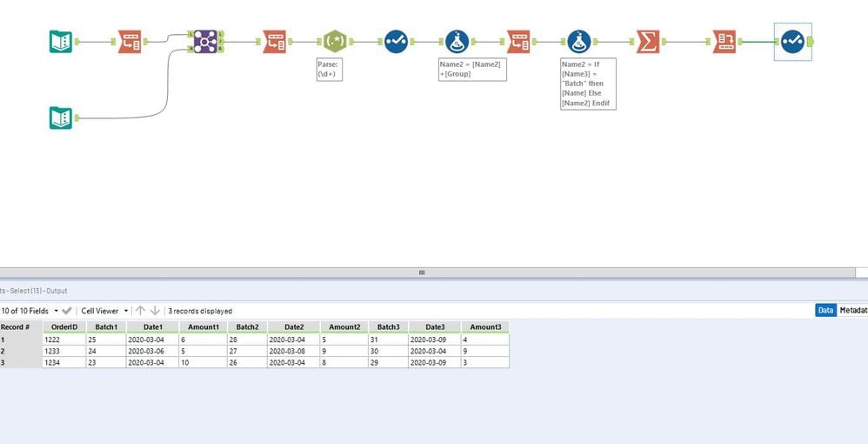Select the Select tool after RegEx
868x444 pixels.
(397, 42)
